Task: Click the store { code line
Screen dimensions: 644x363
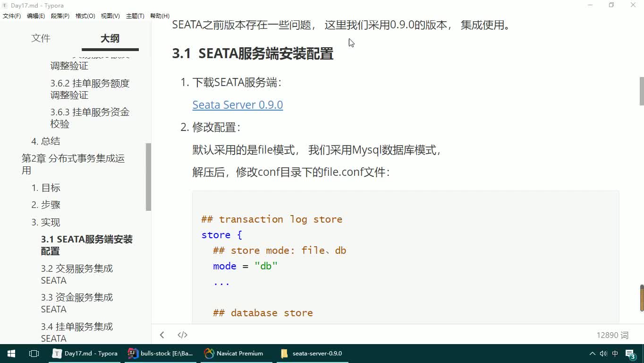Action: pos(221,235)
